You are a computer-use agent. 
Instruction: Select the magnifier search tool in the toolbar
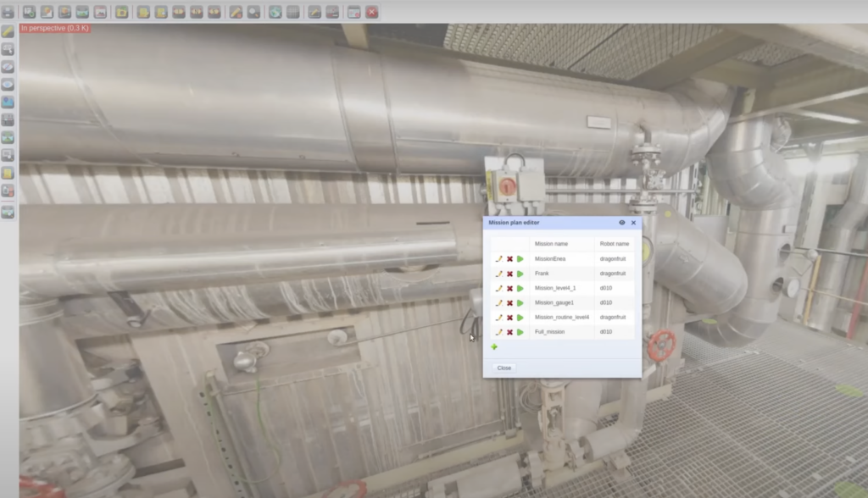pyautogui.click(x=254, y=12)
